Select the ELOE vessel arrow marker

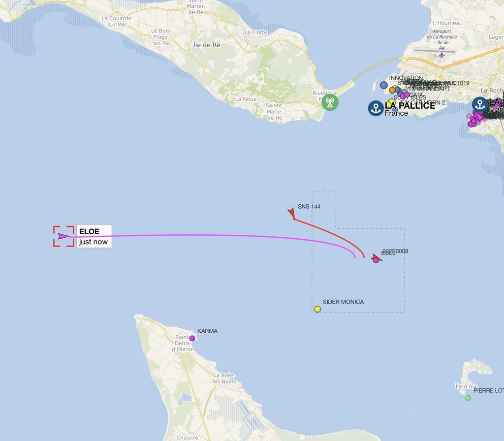coord(63,236)
